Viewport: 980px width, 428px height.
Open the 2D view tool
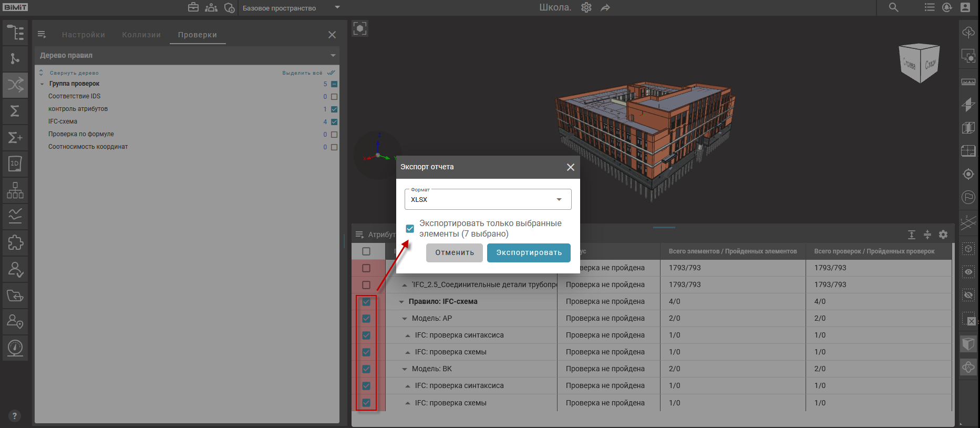click(x=15, y=164)
